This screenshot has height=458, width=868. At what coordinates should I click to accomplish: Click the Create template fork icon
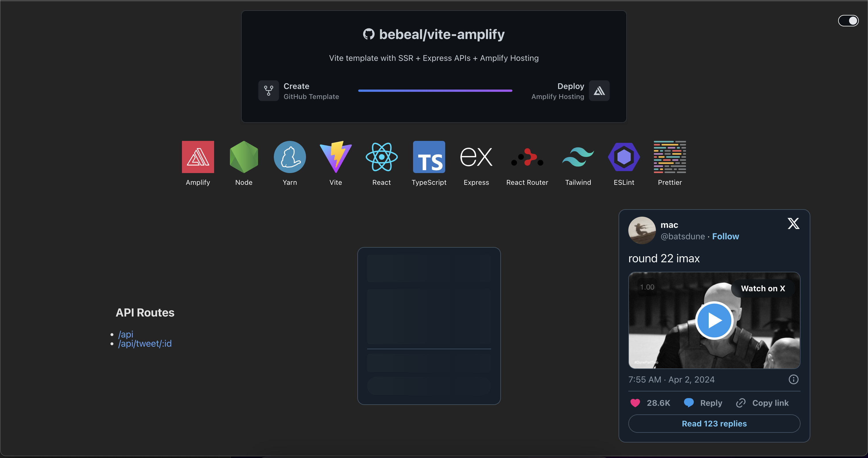pyautogui.click(x=268, y=91)
